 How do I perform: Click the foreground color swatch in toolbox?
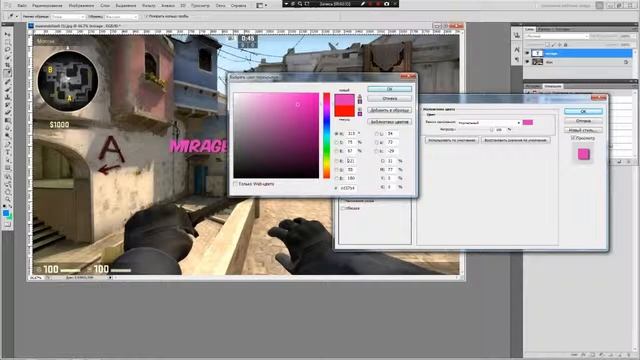(6, 213)
